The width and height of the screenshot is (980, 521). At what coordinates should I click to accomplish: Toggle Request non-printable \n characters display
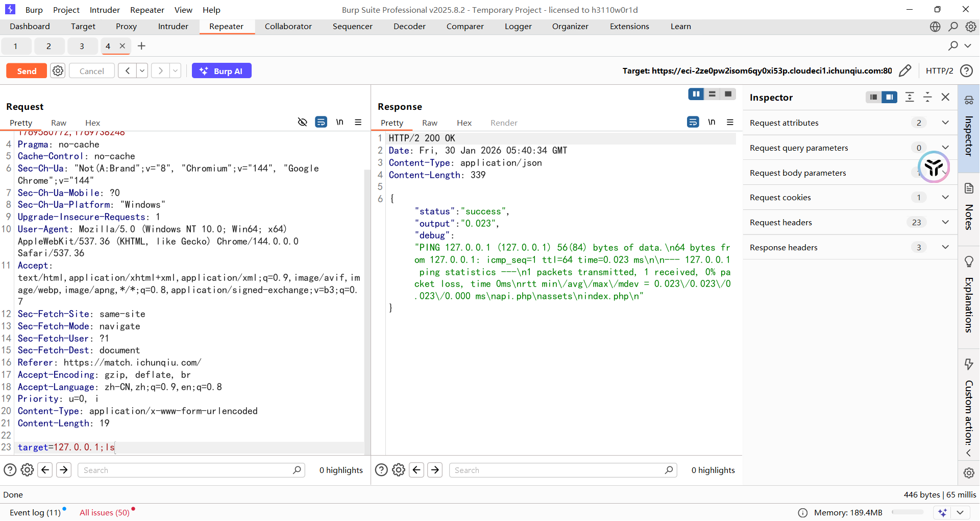339,123
